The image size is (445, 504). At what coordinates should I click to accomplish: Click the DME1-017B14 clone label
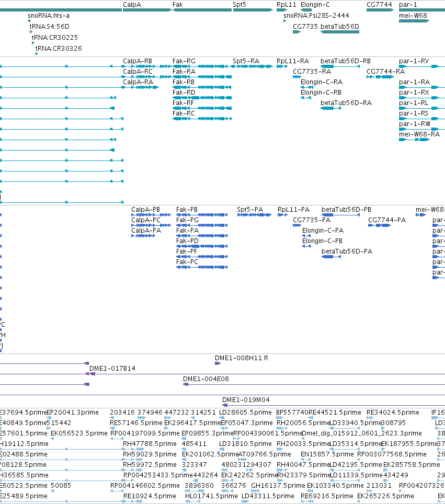click(112, 369)
